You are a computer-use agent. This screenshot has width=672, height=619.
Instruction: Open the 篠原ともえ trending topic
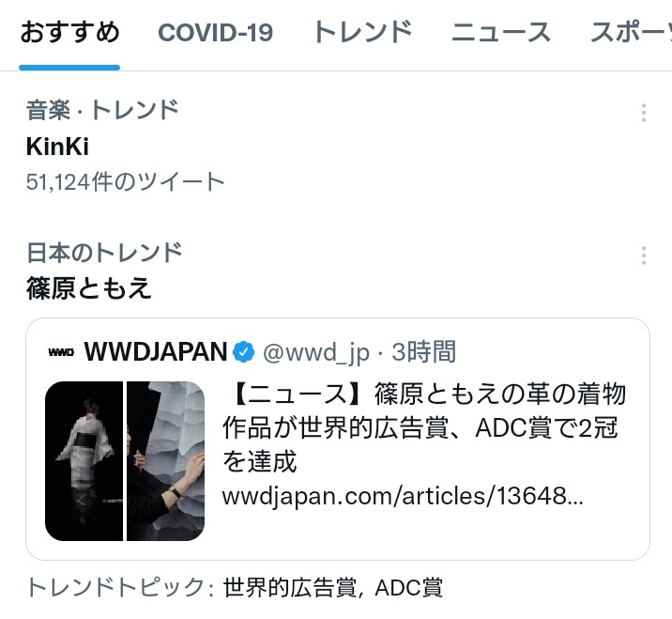(x=89, y=287)
